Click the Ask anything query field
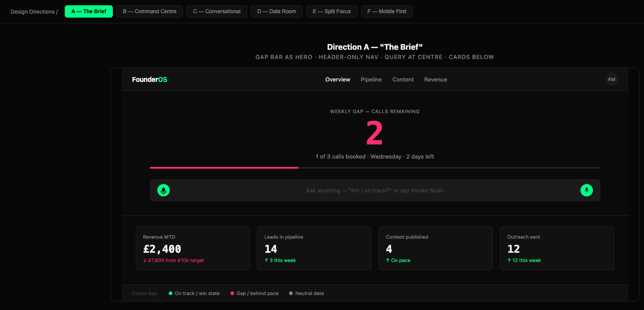 tap(375, 190)
